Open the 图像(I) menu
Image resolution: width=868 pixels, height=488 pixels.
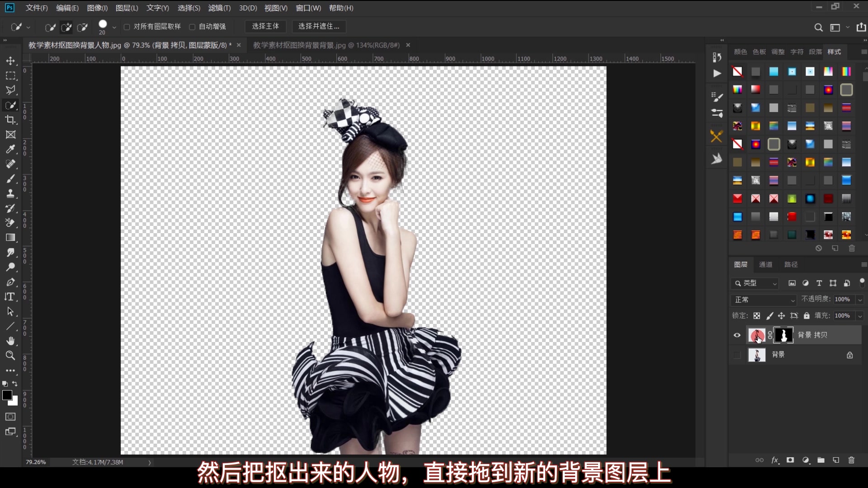97,8
